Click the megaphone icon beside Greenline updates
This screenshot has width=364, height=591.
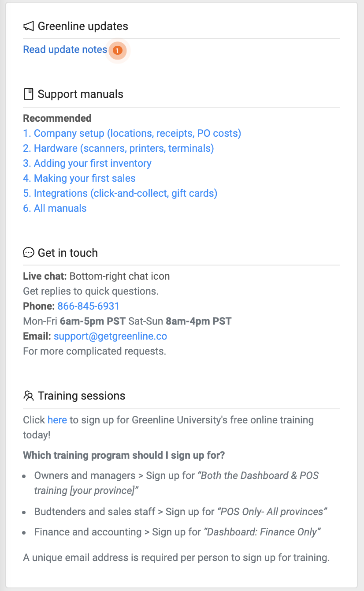29,26
